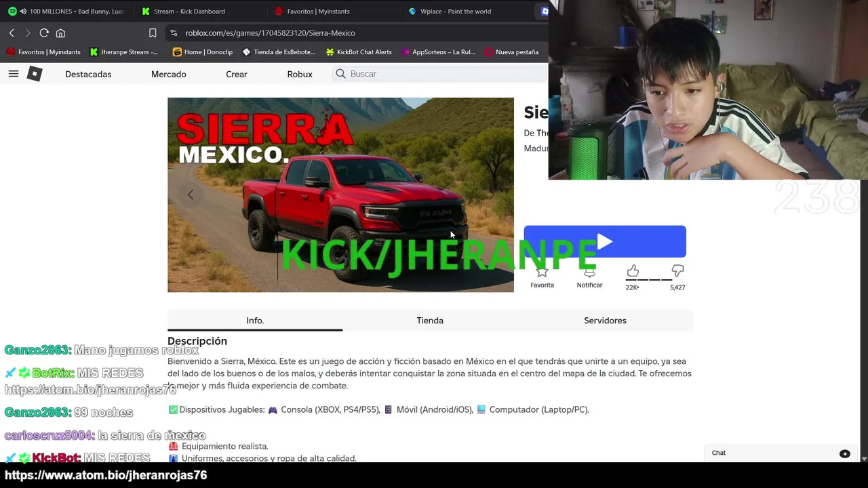Open the Tienda de EsBebote bookmark
The width and height of the screenshot is (868, 488).
(x=279, y=52)
